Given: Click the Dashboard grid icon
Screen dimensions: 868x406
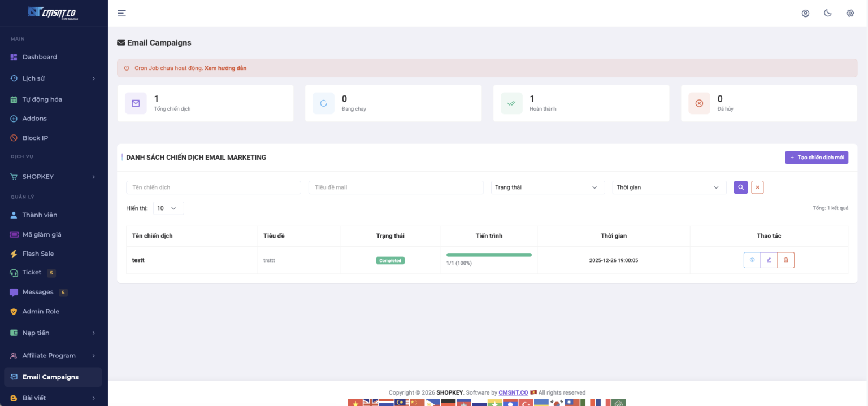Looking at the screenshot, I should (x=14, y=57).
